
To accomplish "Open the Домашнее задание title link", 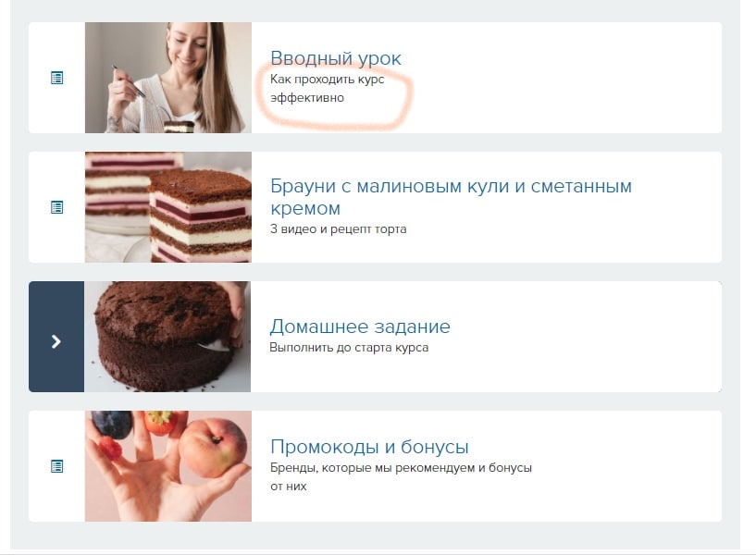I will pyautogui.click(x=360, y=327).
